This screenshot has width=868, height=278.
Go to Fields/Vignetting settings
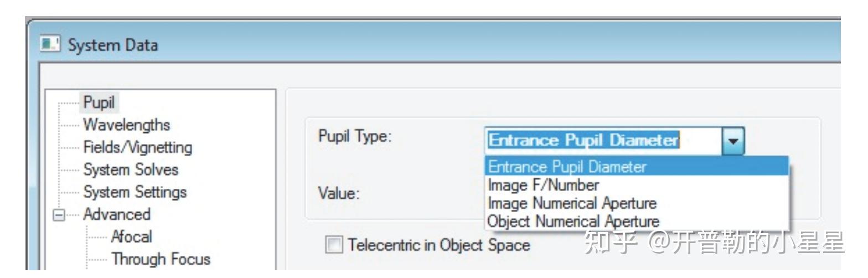tap(138, 147)
